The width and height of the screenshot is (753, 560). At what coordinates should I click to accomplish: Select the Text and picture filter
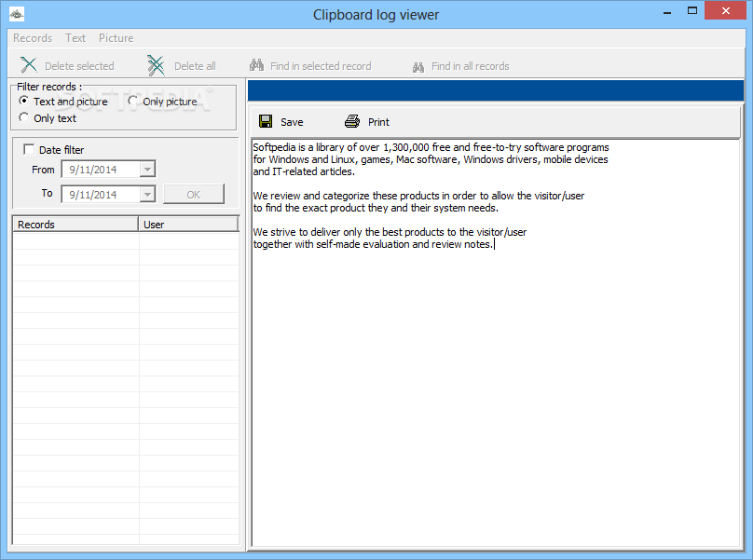[23, 101]
